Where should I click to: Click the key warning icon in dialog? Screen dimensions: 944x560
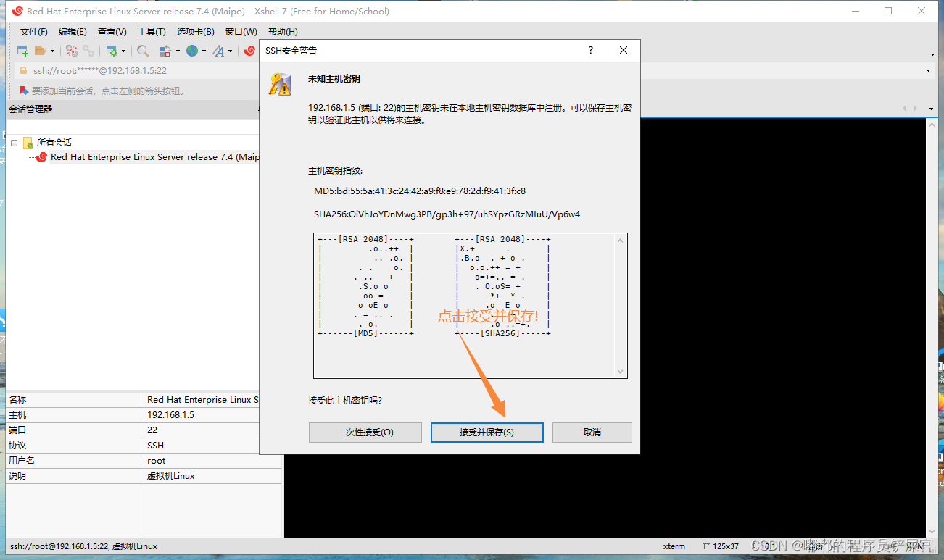coord(280,84)
